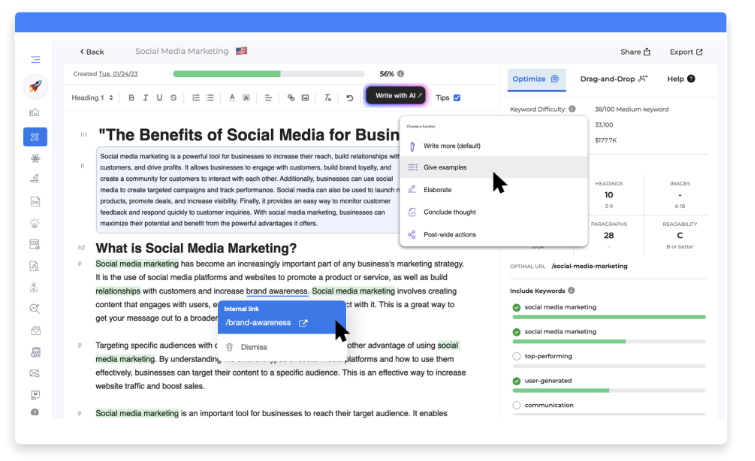Open the external link icon next to /brand-awareness
The height and width of the screenshot is (461, 755).
tap(303, 323)
